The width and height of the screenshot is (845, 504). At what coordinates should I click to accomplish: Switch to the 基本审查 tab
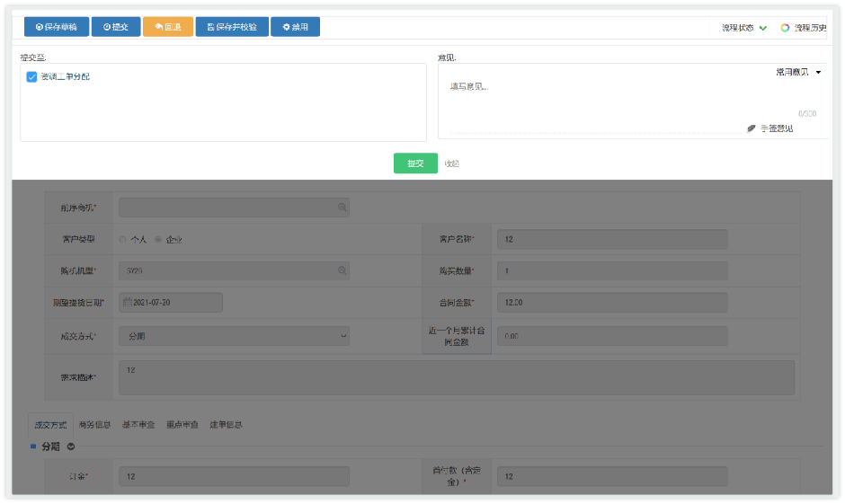pyautogui.click(x=138, y=424)
